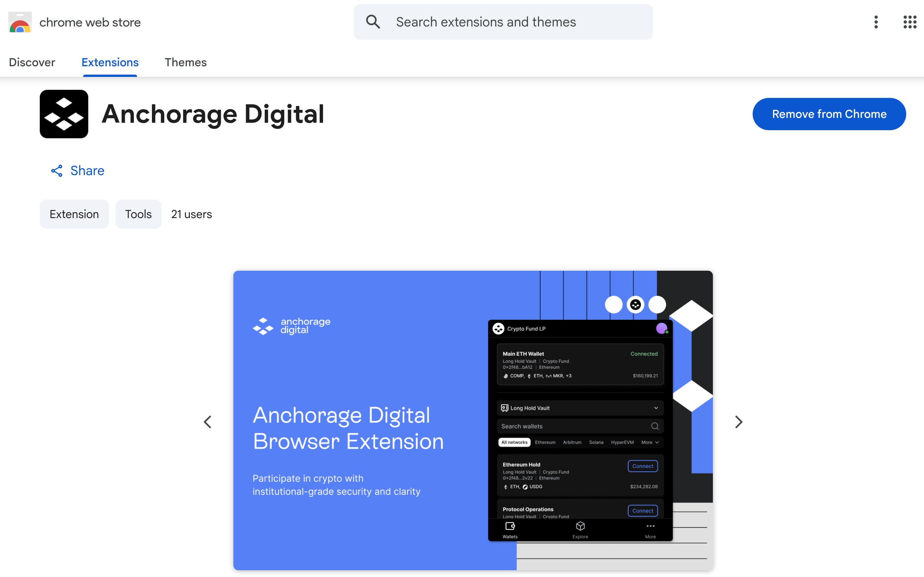This screenshot has width=924, height=577.
Task: Show the next screenshot with right arrow
Action: (738, 422)
